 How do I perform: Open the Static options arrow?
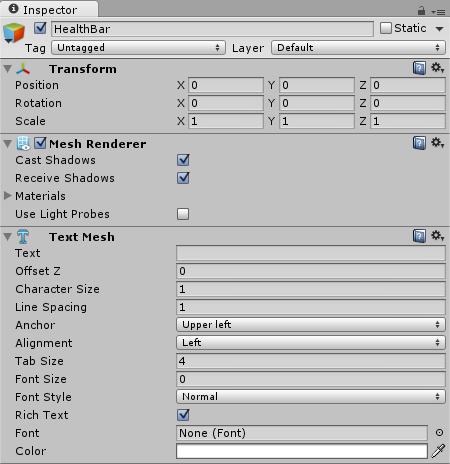[440, 29]
